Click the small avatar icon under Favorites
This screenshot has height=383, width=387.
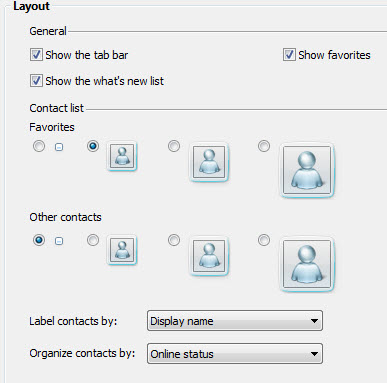click(x=122, y=156)
